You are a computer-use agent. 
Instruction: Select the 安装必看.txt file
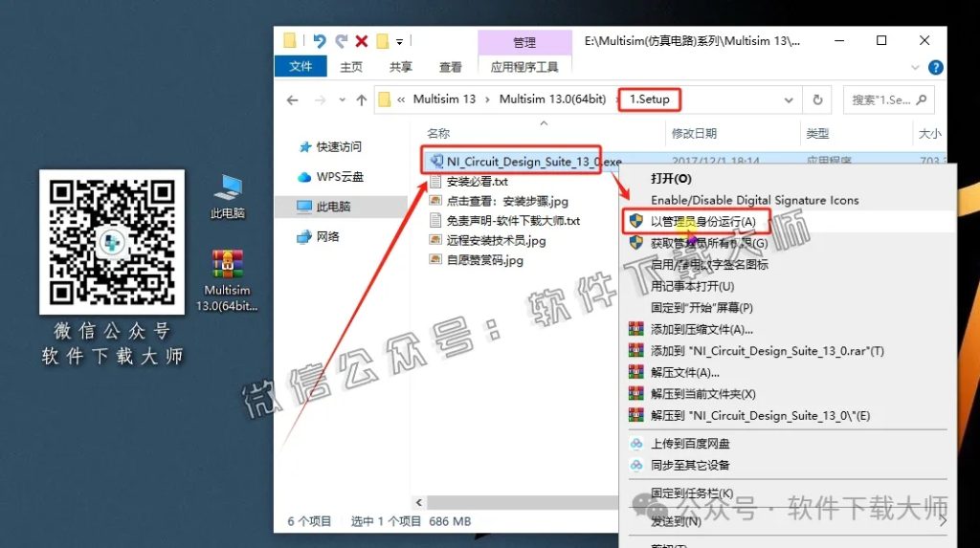pyautogui.click(x=477, y=182)
